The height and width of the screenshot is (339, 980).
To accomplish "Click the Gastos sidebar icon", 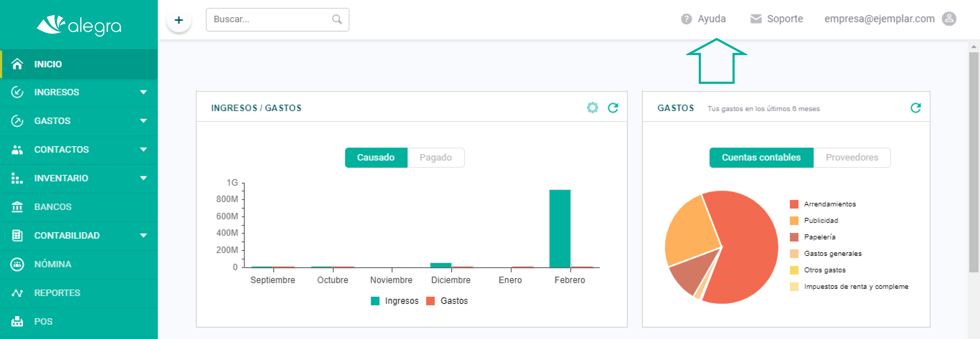I will (x=17, y=121).
